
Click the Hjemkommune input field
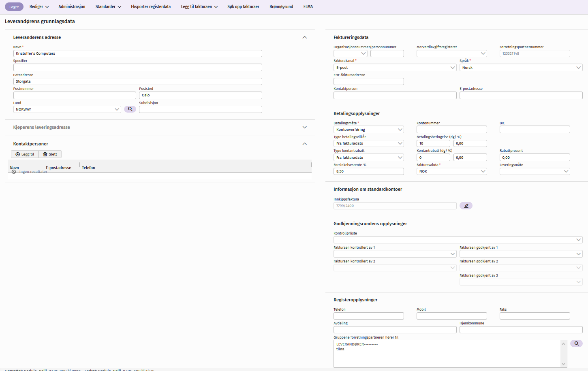click(521, 330)
